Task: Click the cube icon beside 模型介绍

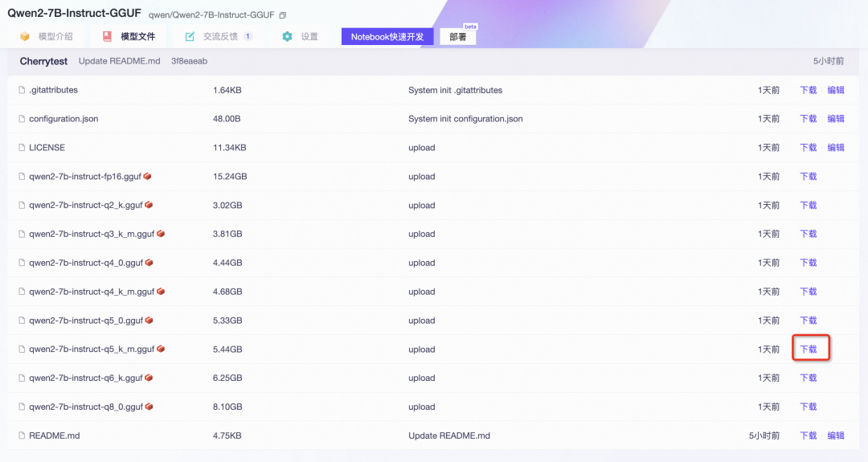Action: click(24, 36)
